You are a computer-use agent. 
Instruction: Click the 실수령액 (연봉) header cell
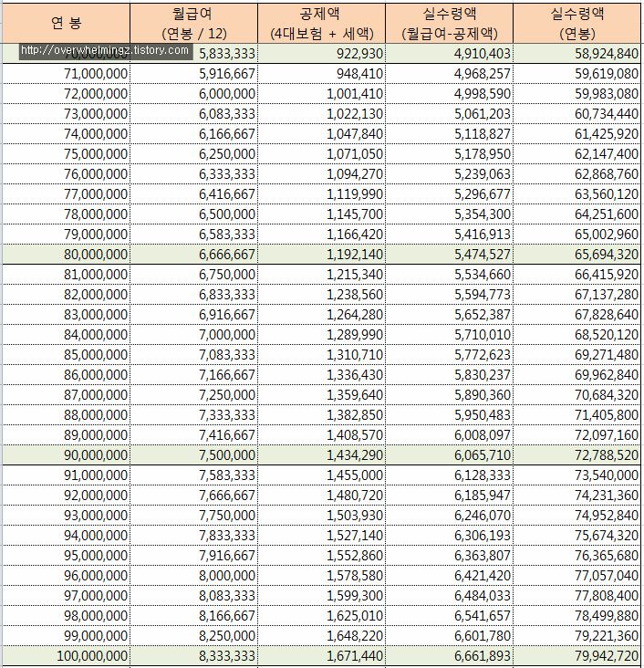coord(577,23)
